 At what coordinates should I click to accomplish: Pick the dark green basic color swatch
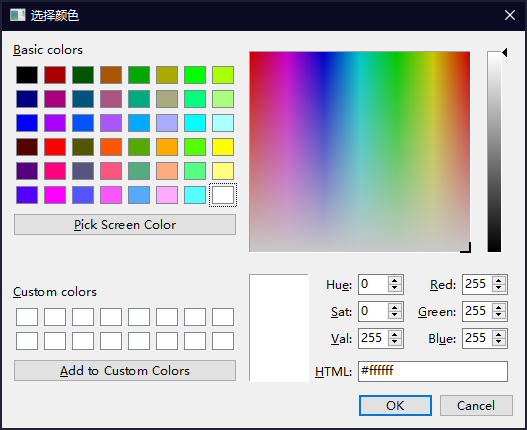click(83, 75)
